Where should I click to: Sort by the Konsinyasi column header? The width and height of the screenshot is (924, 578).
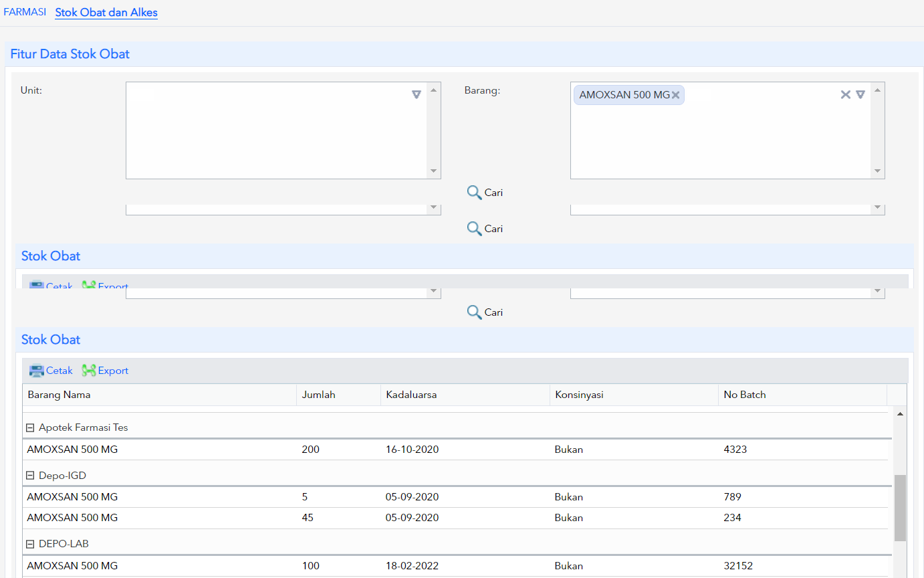click(x=634, y=395)
